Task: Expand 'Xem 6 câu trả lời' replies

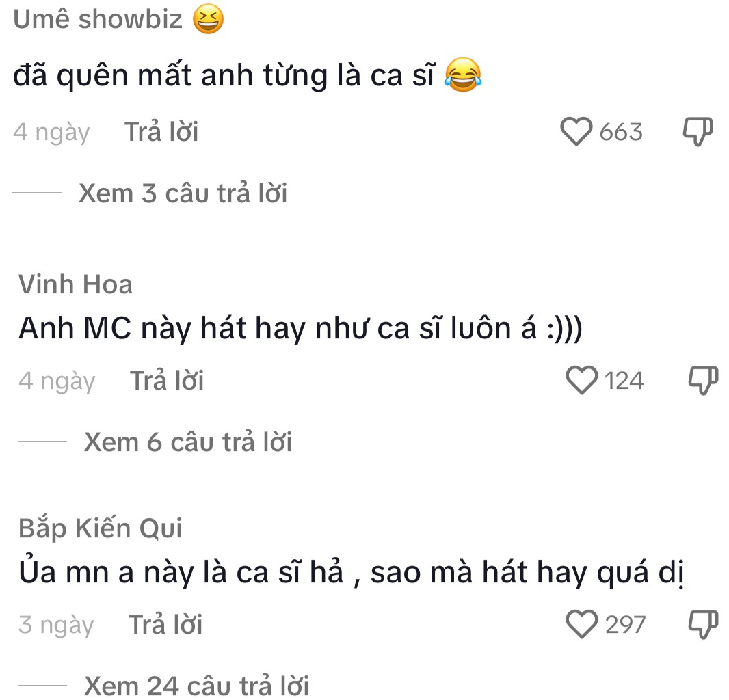Action: click(188, 442)
